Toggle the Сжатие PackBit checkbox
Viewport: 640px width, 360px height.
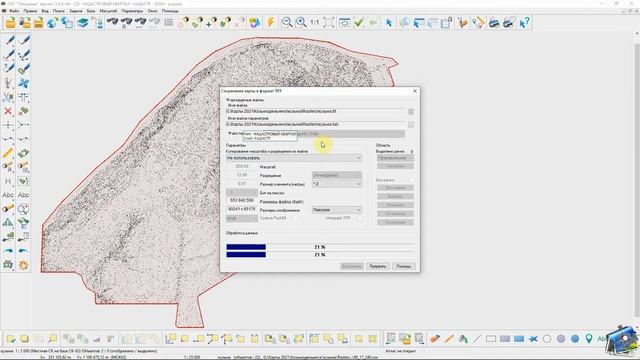point(296,218)
